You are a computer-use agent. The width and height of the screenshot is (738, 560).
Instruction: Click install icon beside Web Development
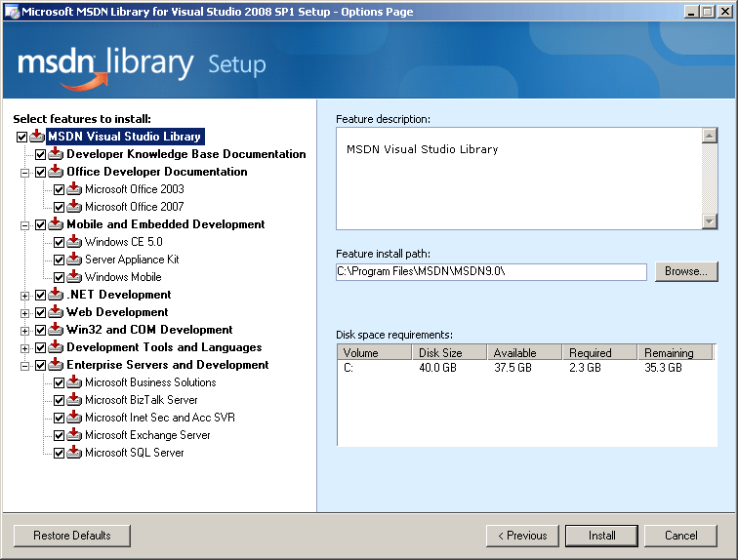click(56, 312)
